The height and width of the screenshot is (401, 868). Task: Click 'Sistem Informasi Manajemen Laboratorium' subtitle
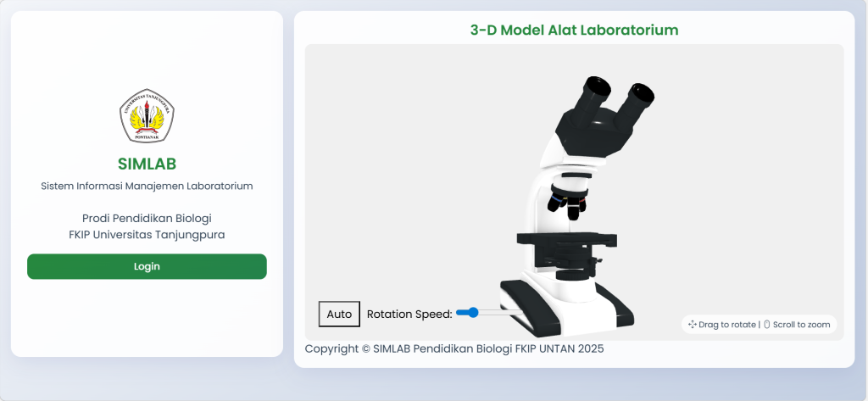(x=147, y=186)
